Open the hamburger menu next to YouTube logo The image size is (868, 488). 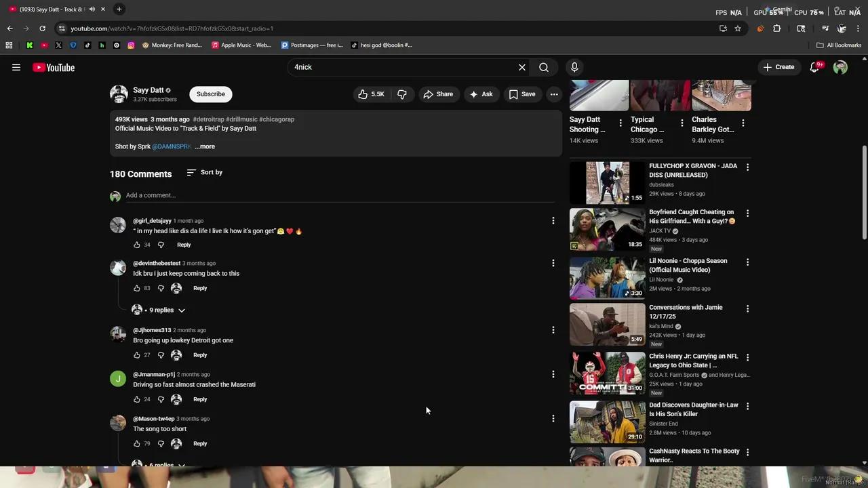pyautogui.click(x=16, y=67)
